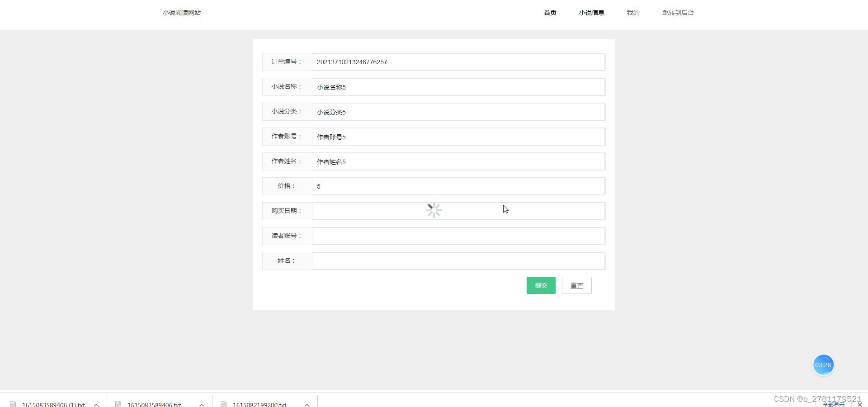Focus the 小说分类 input field
The image size is (868, 407).
458,112
